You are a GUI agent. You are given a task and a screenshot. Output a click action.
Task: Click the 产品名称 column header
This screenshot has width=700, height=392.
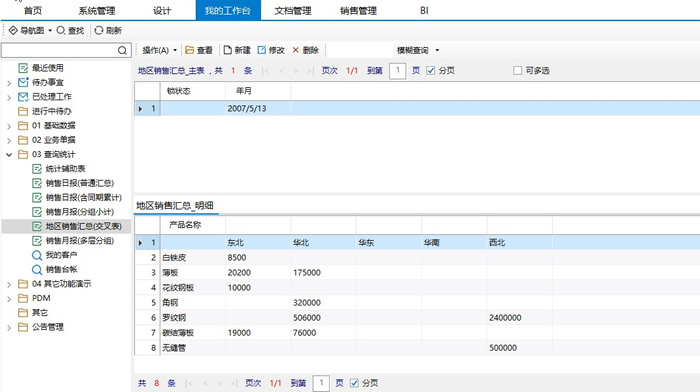pos(193,225)
